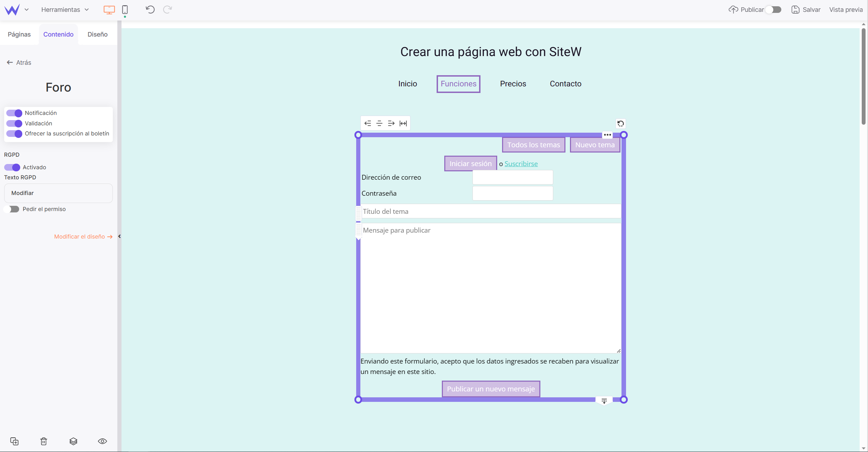This screenshot has width=868, height=452.
Task: Click the page vertical scrollbar
Action: pyautogui.click(x=863, y=76)
